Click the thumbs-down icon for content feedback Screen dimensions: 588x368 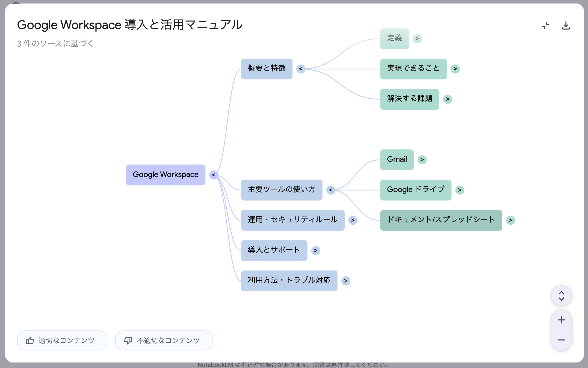coord(128,340)
